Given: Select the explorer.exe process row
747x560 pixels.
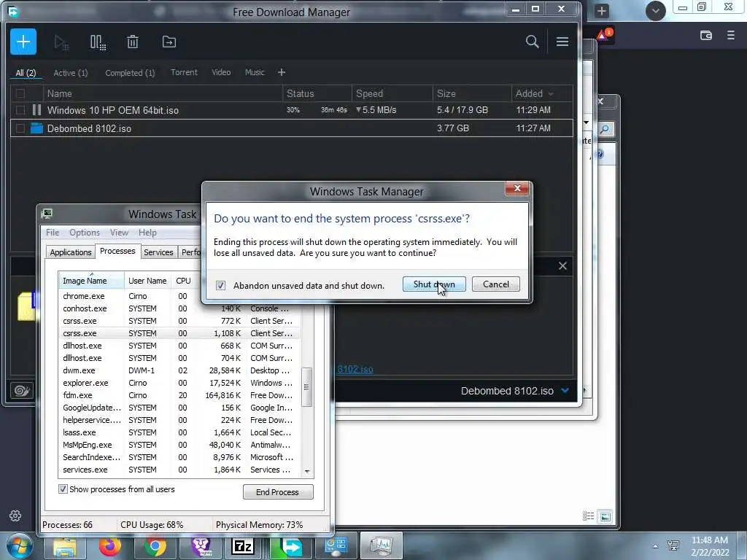Looking at the screenshot, I should (x=179, y=383).
